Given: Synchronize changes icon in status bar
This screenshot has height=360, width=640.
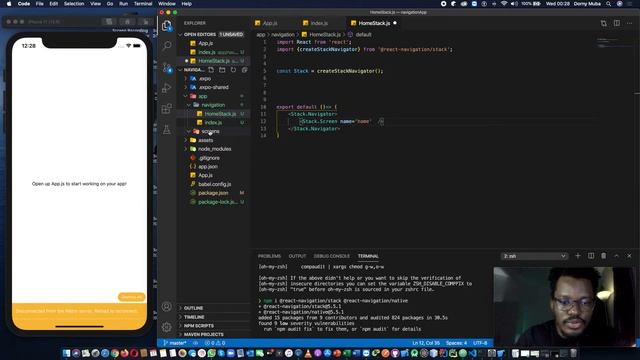Looking at the screenshot, I should (196, 343).
